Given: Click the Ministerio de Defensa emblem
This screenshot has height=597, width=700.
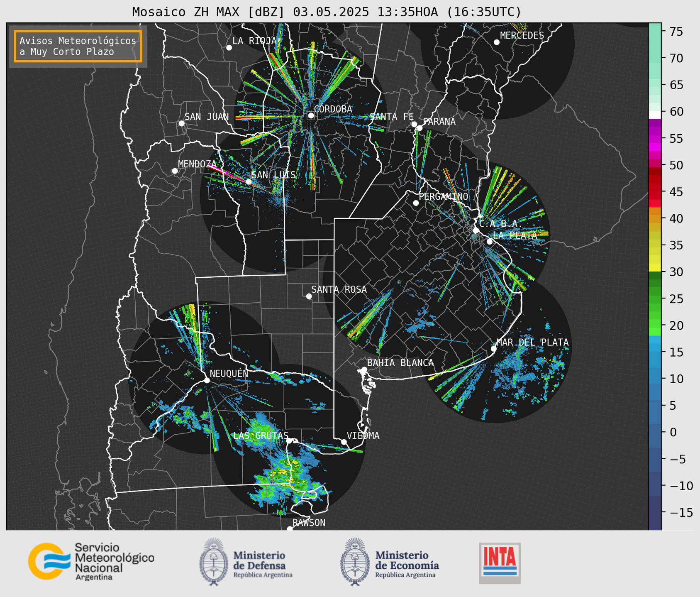Looking at the screenshot, I should pos(214,562).
